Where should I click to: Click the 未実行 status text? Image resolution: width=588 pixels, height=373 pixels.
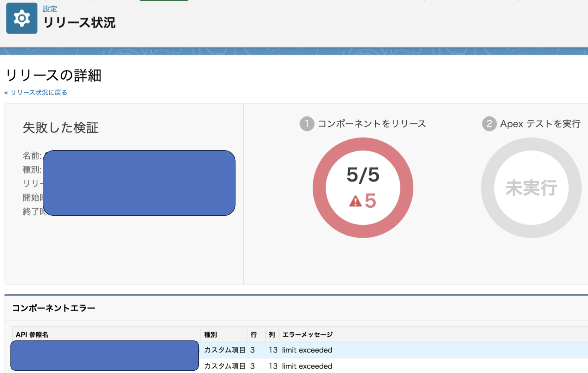click(531, 188)
